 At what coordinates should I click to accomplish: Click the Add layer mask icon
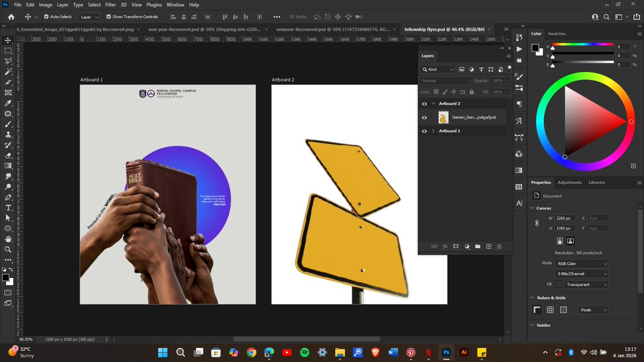[456, 246]
